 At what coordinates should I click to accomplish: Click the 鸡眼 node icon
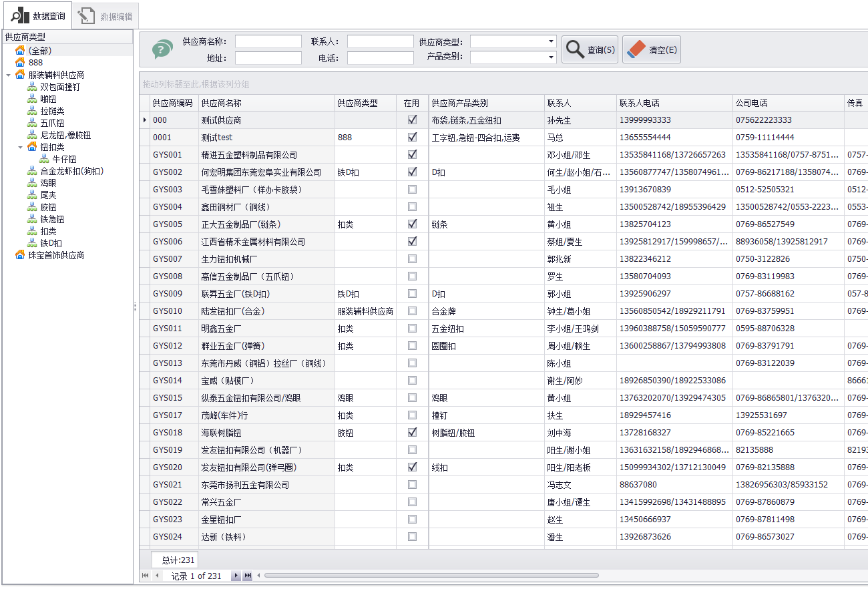point(32,183)
